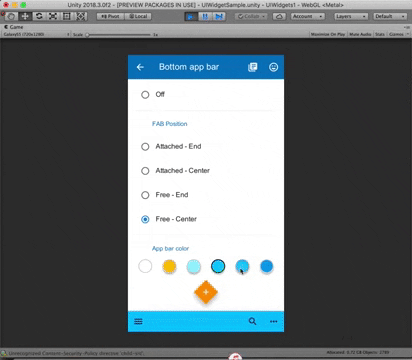Toggle the Stats overlay button

point(380,34)
